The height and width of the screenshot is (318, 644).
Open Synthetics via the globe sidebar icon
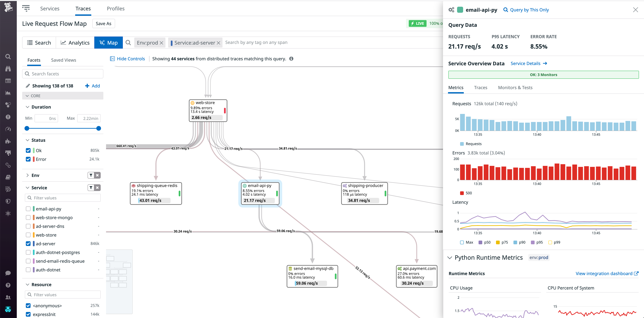pos(8,213)
